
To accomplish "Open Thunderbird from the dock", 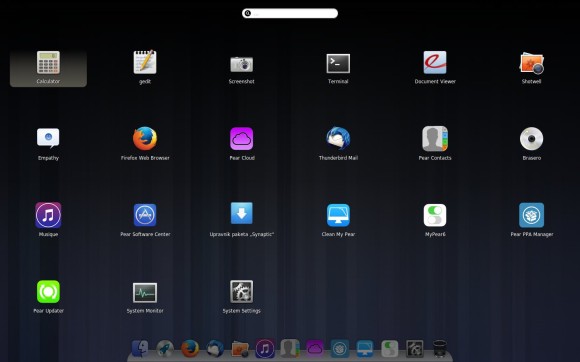I will click(215, 349).
